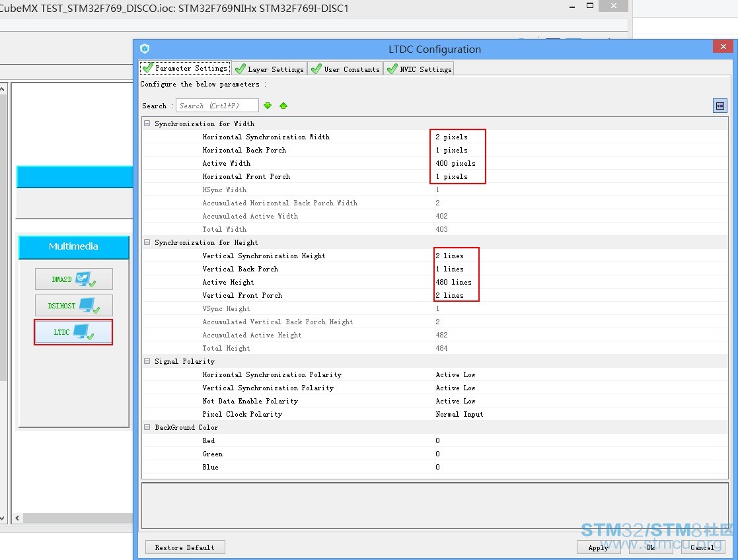
Task: Click the green search-down arrow
Action: pyautogui.click(x=268, y=106)
